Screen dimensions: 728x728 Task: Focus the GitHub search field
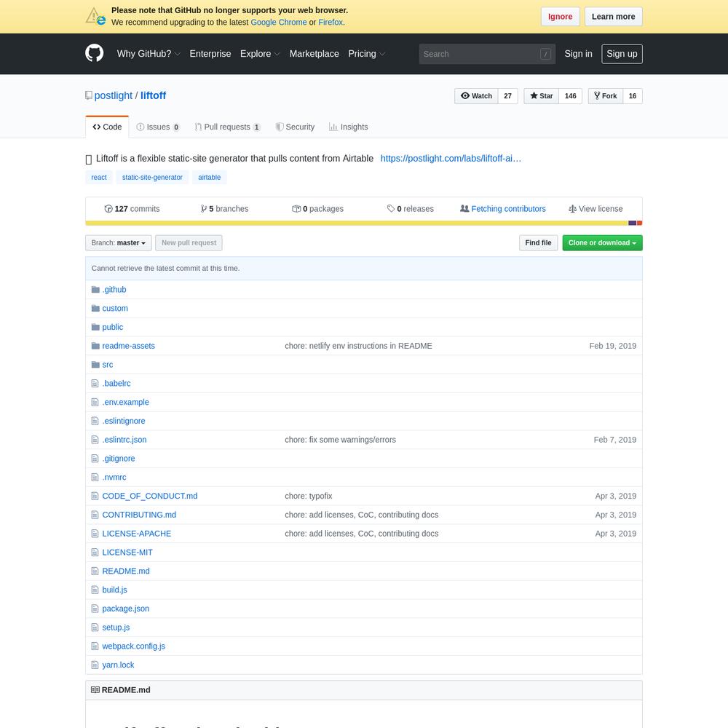[x=487, y=54]
